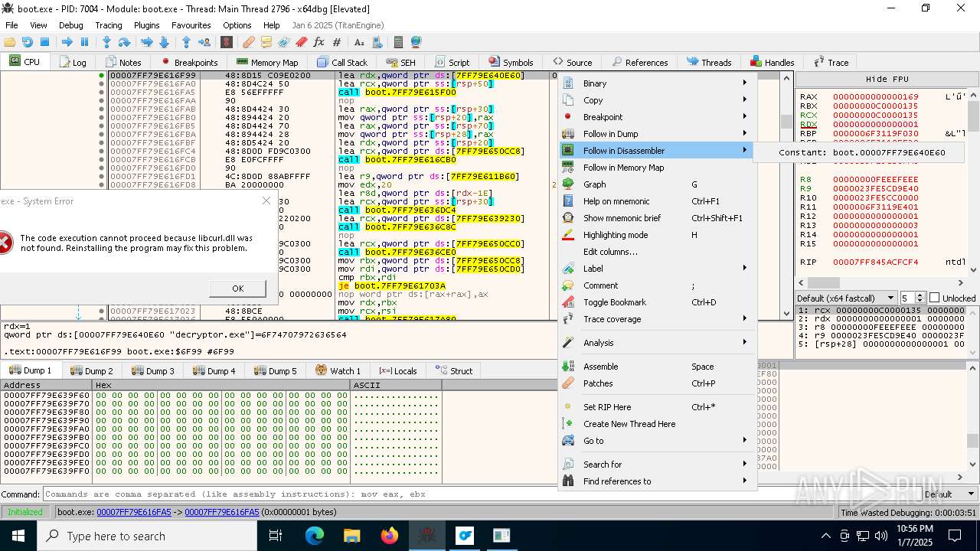
Task: Open the Default (x64 fastcall) calling convention dropdown
Action: click(x=846, y=298)
